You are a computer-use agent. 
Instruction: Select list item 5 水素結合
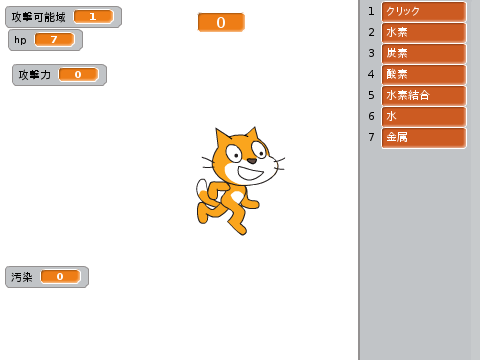tap(424, 96)
